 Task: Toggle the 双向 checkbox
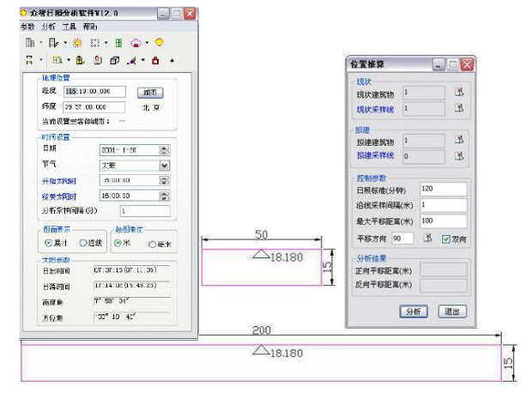(444, 238)
